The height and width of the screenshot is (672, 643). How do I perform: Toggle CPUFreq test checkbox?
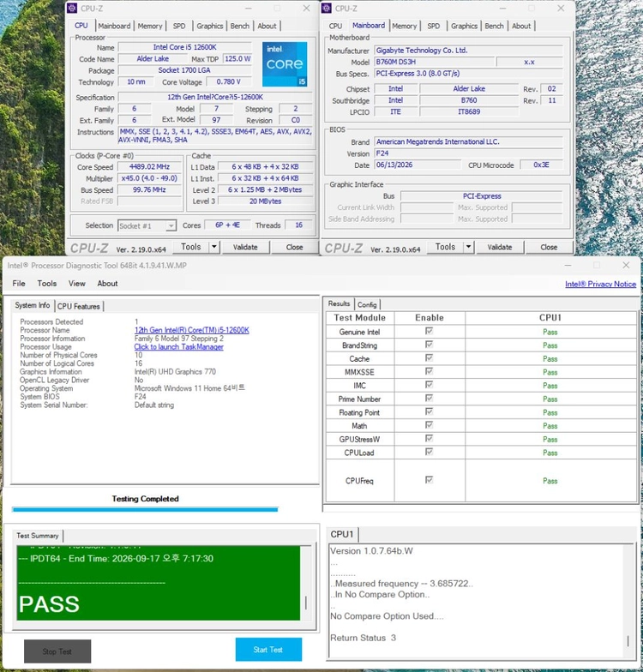click(429, 480)
